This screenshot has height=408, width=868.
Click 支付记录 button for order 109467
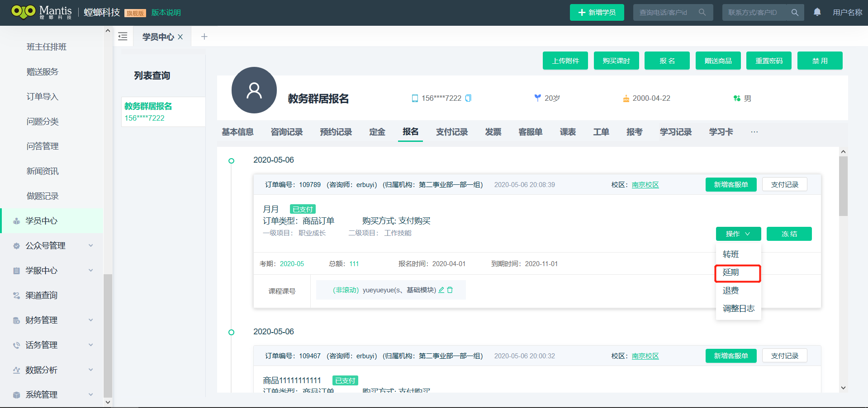pyautogui.click(x=785, y=356)
